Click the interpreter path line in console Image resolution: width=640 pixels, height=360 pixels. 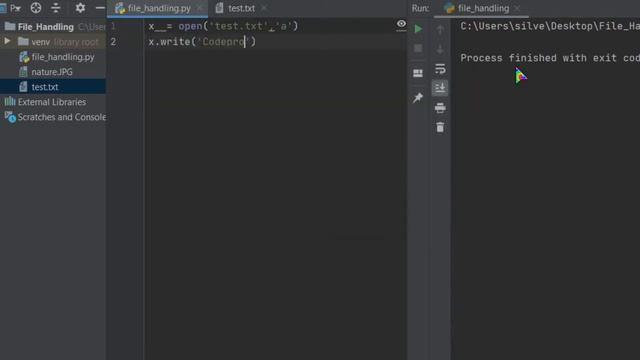pos(550,26)
